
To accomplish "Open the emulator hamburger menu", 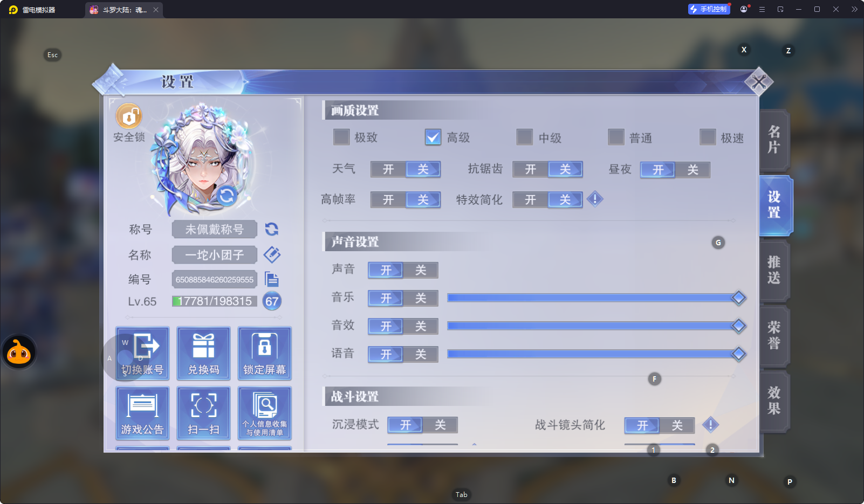I will [762, 9].
